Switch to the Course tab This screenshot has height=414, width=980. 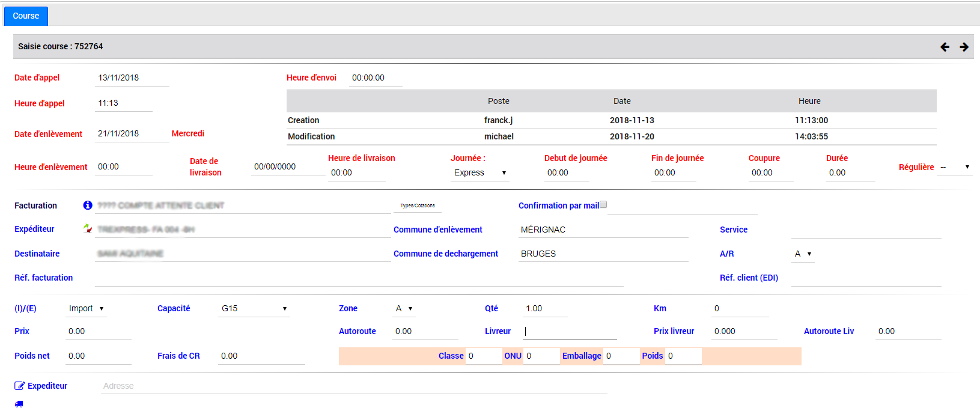(x=26, y=16)
